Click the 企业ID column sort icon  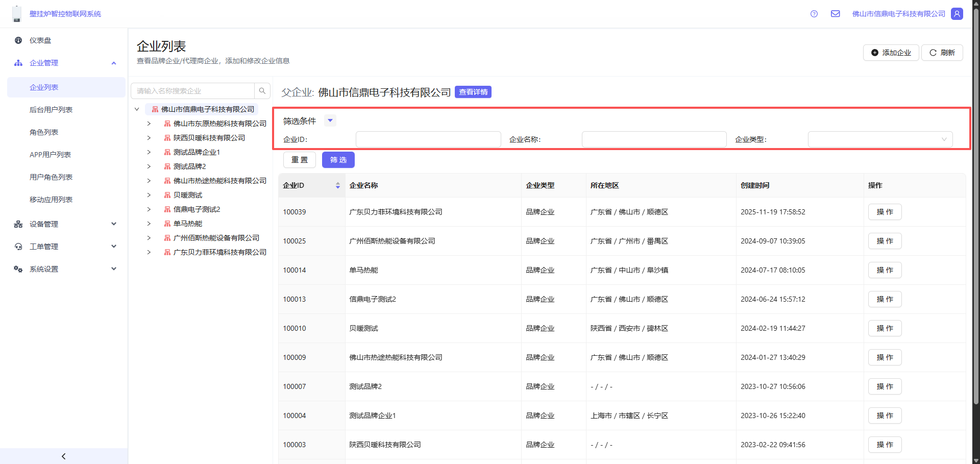point(338,185)
